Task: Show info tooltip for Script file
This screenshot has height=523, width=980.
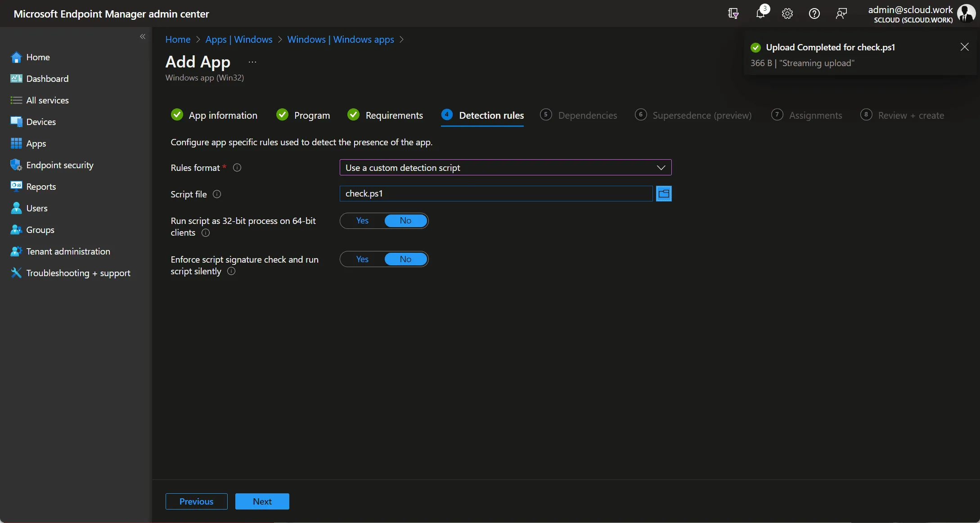Action: (217, 194)
